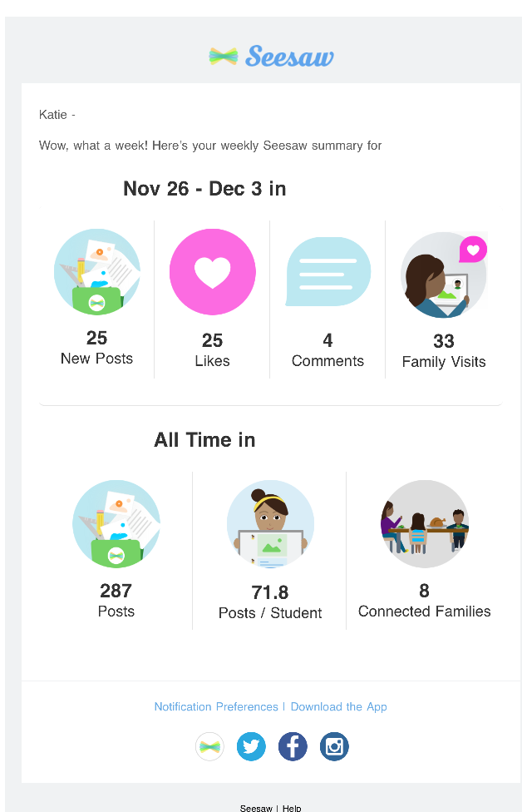522x812 pixels.
Task: Open the Help footer link
Action: [x=292, y=808]
